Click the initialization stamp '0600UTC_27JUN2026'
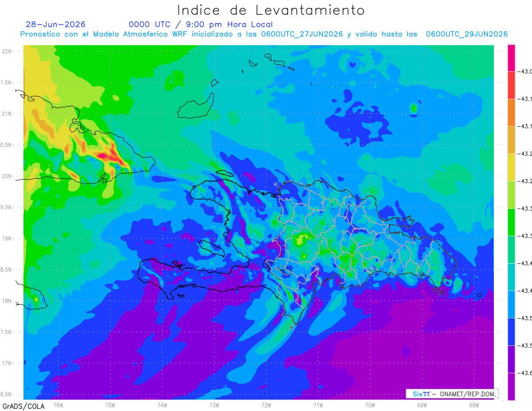 302,34
